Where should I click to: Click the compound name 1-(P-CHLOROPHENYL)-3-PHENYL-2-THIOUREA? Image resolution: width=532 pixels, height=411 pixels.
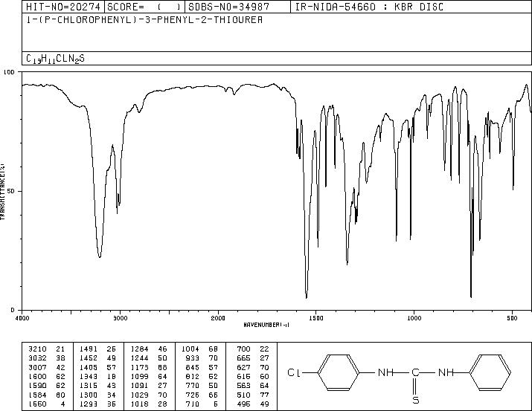(x=144, y=20)
